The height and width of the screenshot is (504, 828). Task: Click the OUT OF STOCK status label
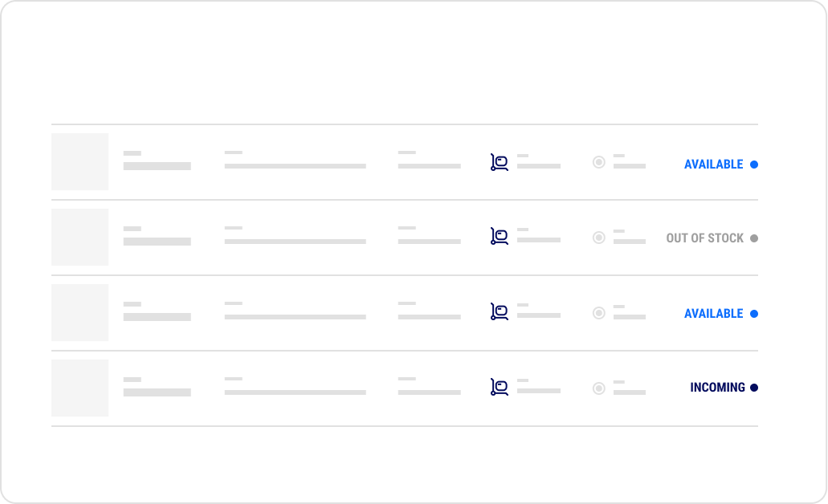(704, 238)
